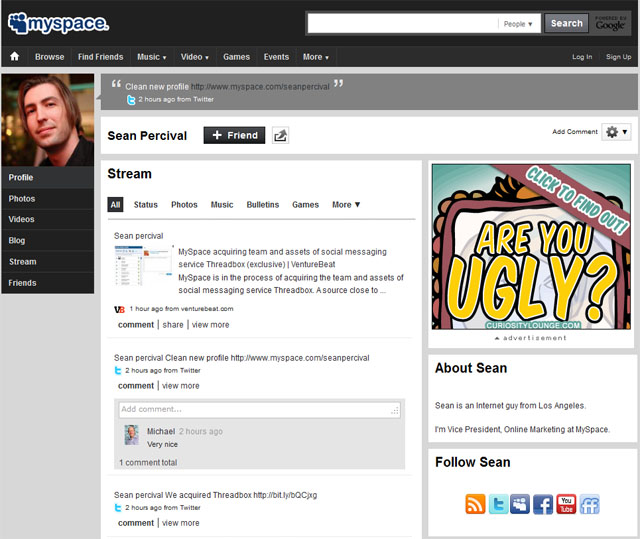640x539 pixels.
Task: Click the MySpace icon under Follow Sean
Action: click(520, 504)
